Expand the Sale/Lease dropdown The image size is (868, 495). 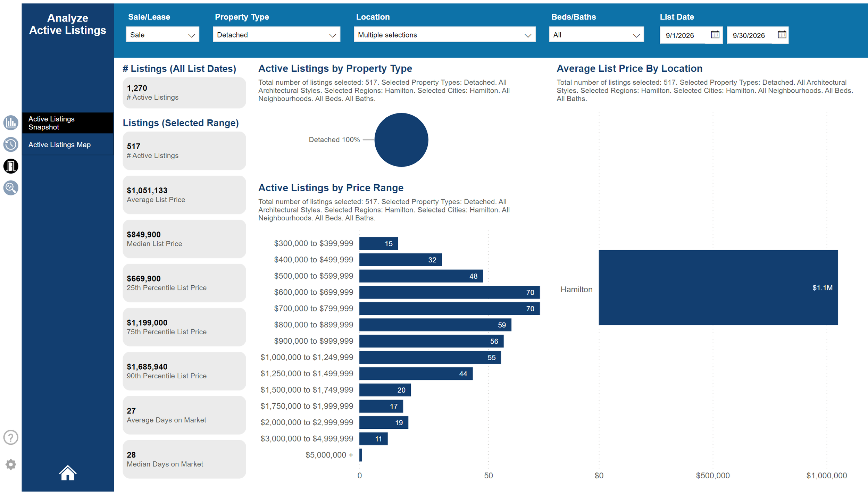pos(162,35)
